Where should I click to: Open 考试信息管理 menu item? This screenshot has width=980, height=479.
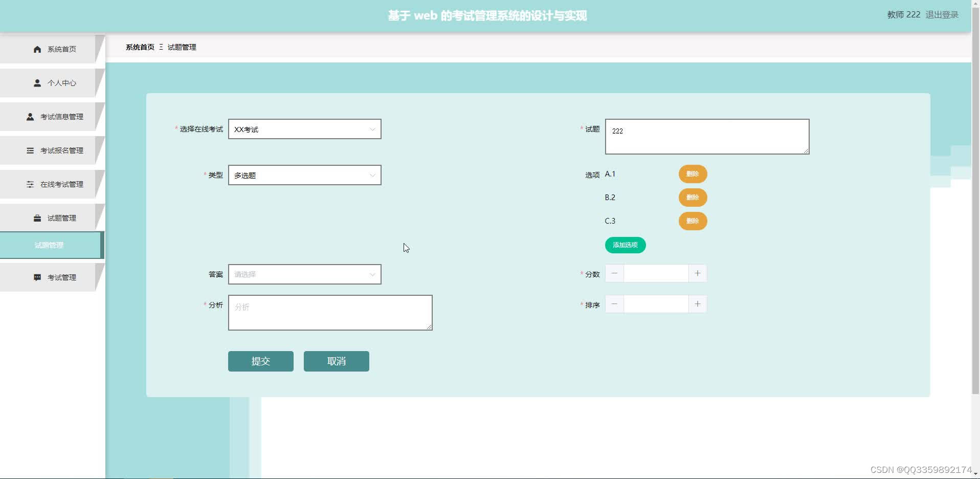click(x=52, y=117)
